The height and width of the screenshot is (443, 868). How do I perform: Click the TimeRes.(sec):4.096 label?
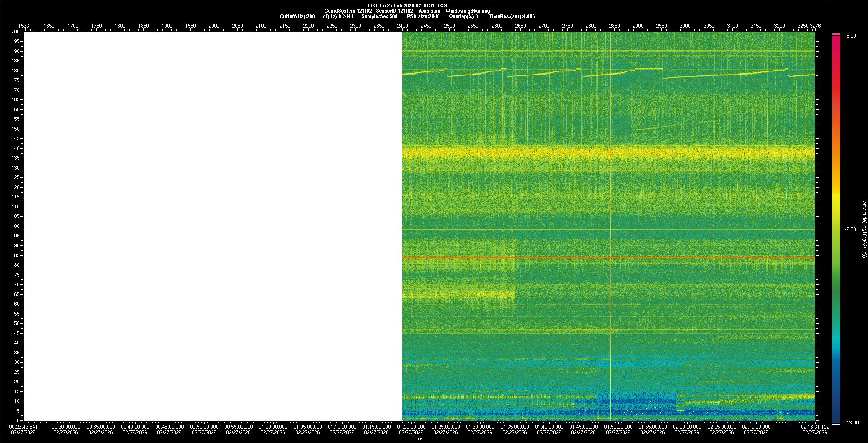(x=512, y=16)
